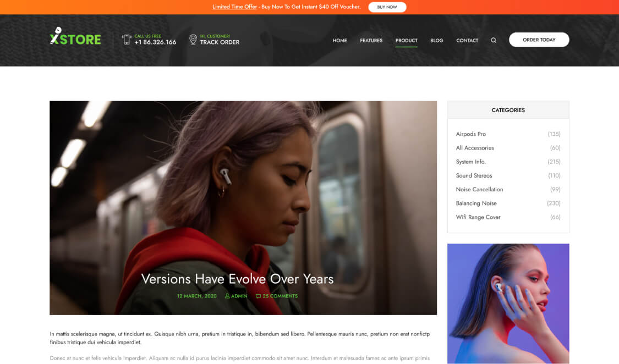Screen dimensions: 619x364
Task: Click the admin user icon under title
Action: [227, 296]
